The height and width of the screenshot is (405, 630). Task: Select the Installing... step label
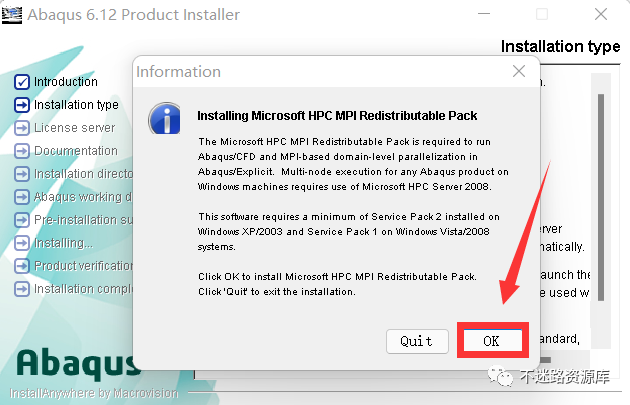point(63,243)
